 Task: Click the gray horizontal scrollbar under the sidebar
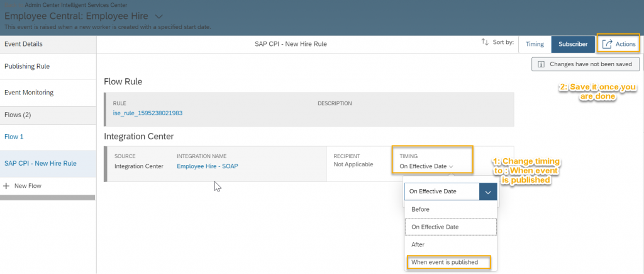tap(48, 198)
